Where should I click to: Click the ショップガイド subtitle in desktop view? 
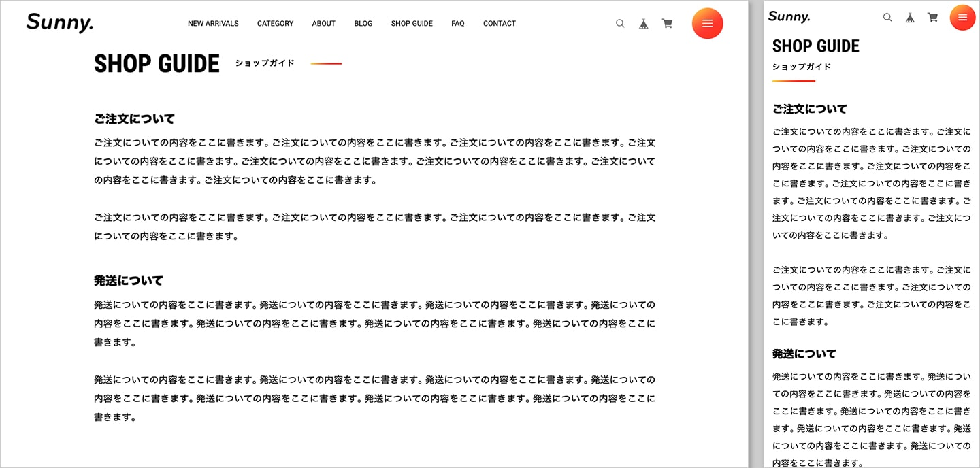point(265,63)
